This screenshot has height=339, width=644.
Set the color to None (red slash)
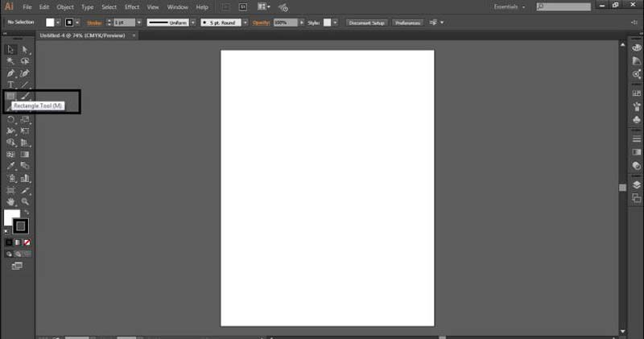point(27,242)
